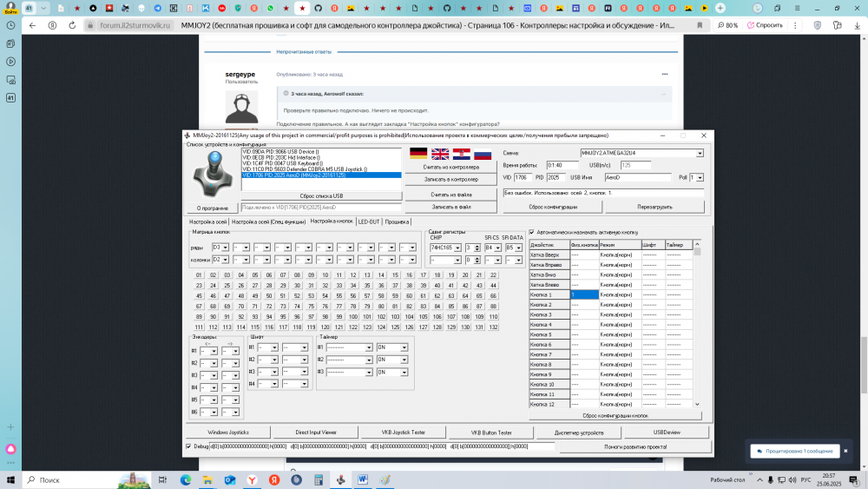Click the VID input field
Viewport: 868px width, 489px height.
click(x=522, y=177)
